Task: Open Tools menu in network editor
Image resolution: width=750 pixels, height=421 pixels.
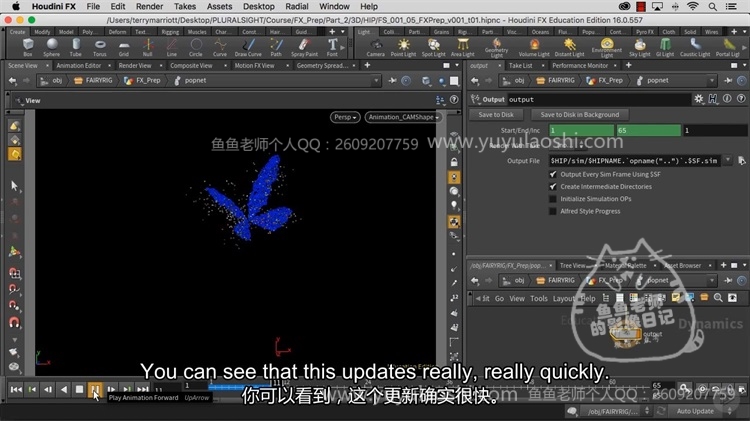Action: pyautogui.click(x=539, y=298)
